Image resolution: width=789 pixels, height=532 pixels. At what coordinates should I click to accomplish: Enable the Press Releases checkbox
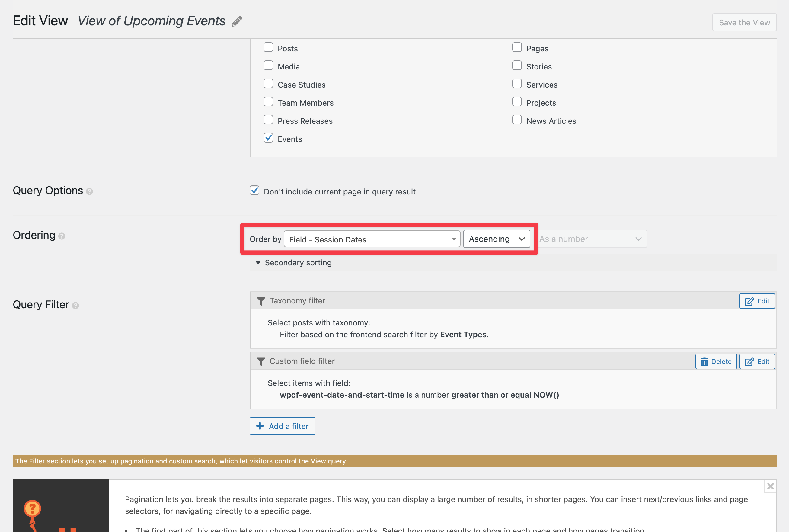tap(268, 120)
